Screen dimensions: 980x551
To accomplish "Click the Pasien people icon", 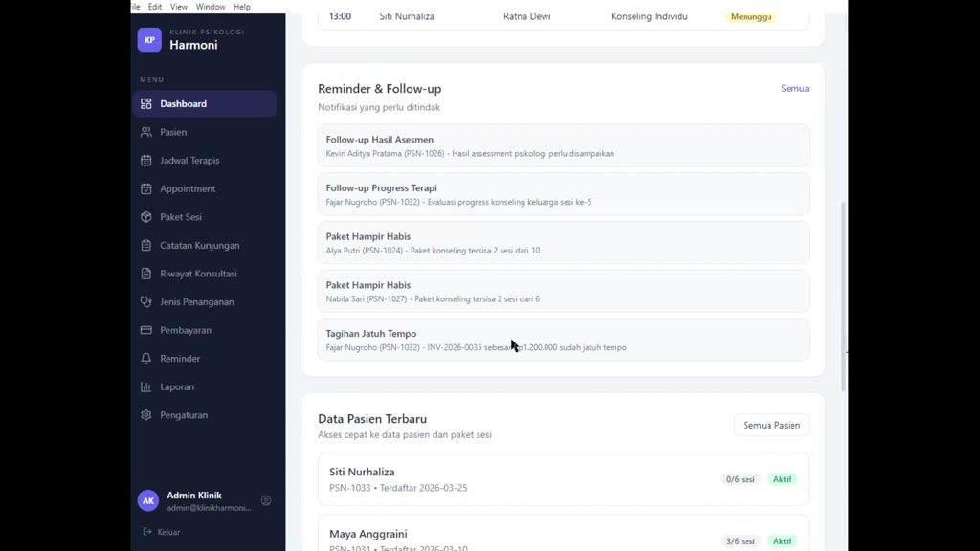I will 146,132.
